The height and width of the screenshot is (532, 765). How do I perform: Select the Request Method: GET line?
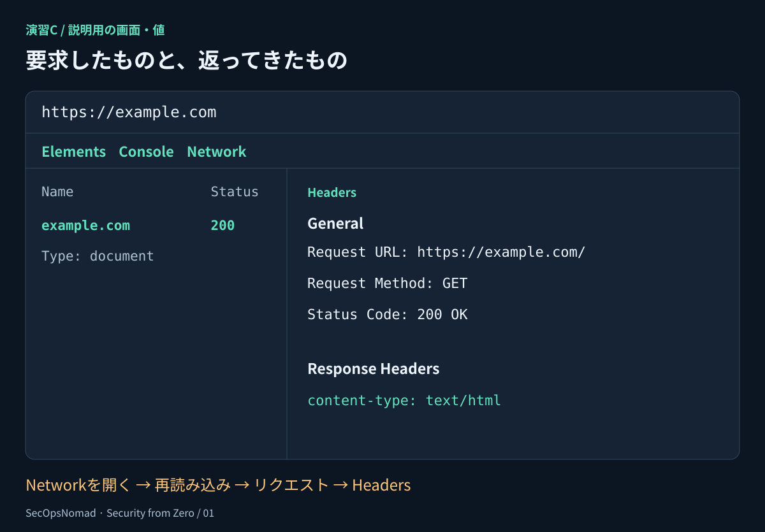pyautogui.click(x=388, y=283)
